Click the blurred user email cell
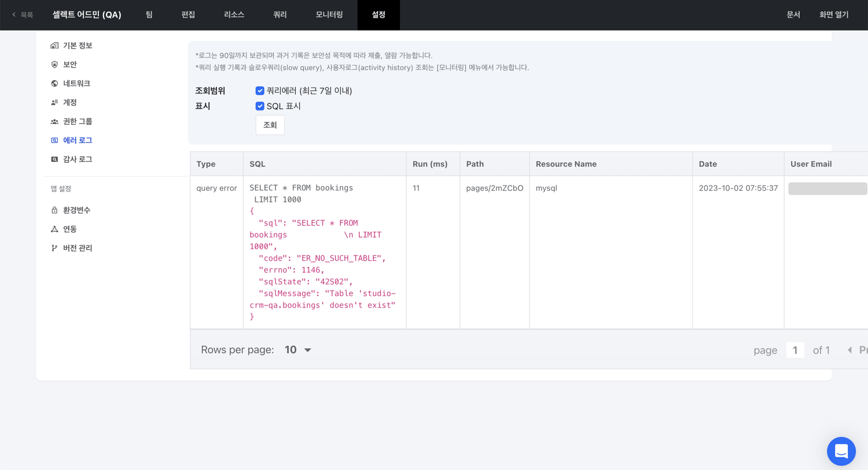This screenshot has width=868, height=470. 827,188
